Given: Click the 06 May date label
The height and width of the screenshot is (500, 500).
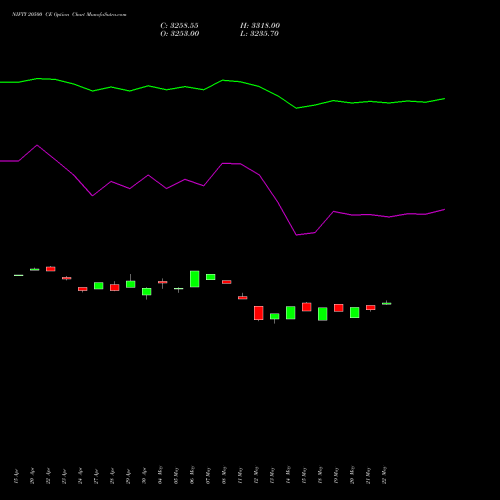Looking at the screenshot, I should tap(192, 475).
